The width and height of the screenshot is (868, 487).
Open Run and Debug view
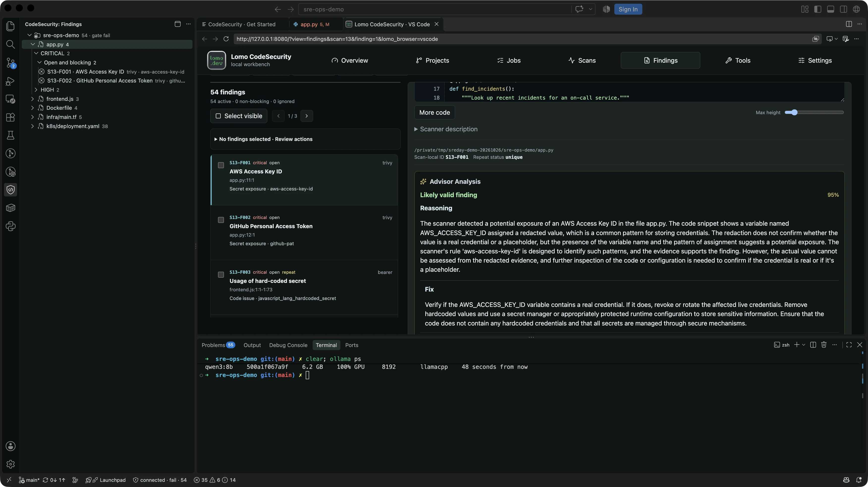(10, 81)
